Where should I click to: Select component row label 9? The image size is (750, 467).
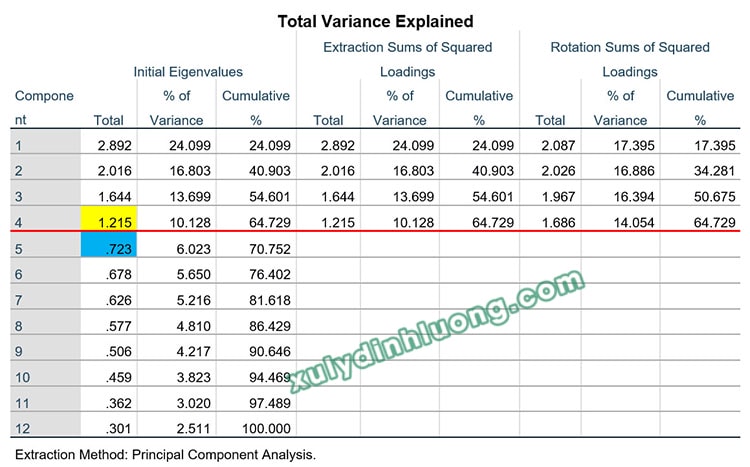[19, 351]
